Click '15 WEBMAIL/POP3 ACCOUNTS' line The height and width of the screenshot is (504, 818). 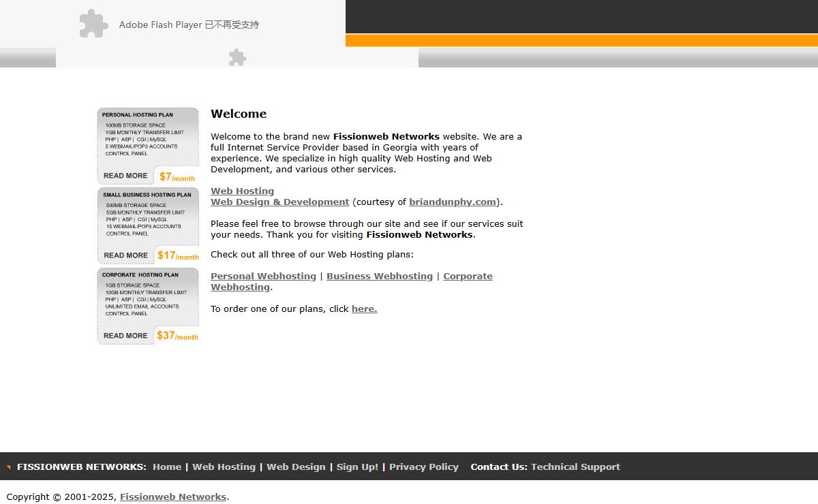click(144, 227)
